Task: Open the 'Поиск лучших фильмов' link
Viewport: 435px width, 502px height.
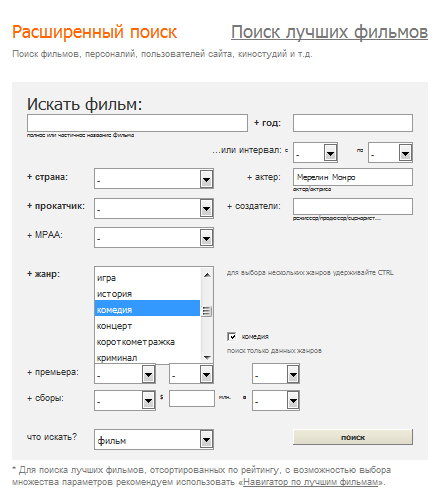Action: click(329, 32)
